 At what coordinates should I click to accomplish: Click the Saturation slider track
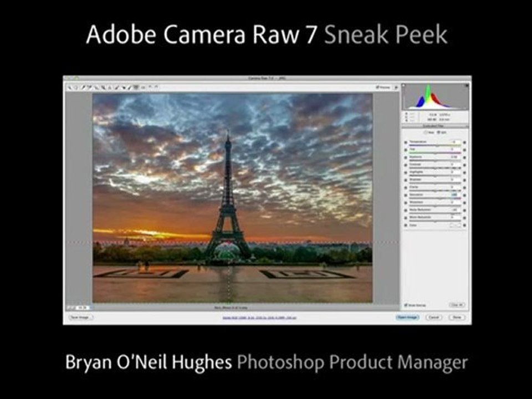(x=435, y=198)
